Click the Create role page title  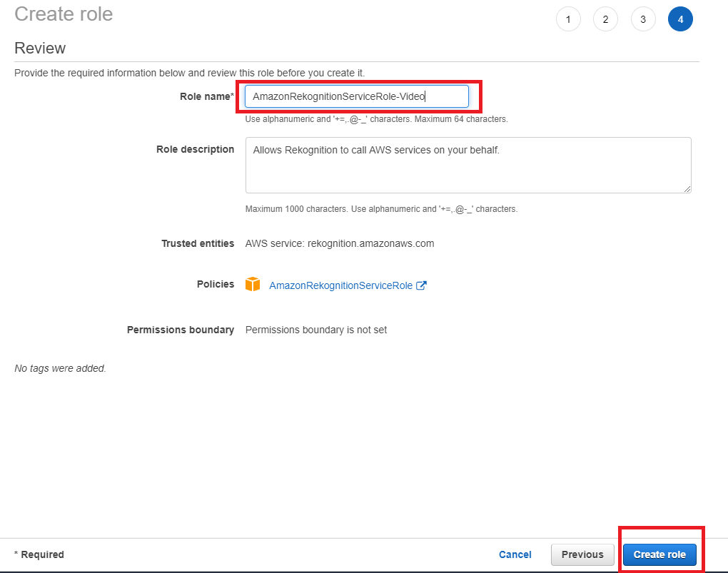pos(64,14)
